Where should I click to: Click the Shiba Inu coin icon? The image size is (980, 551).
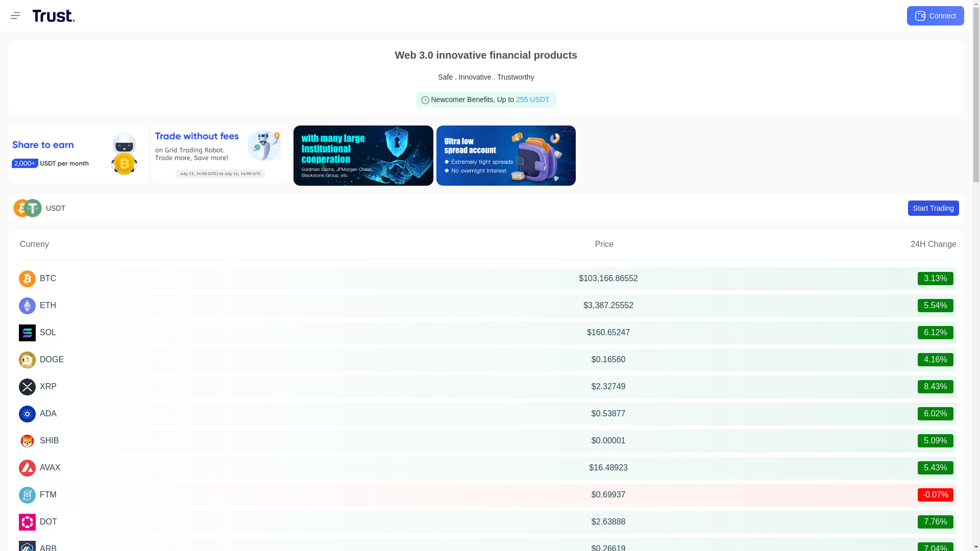[x=27, y=441]
